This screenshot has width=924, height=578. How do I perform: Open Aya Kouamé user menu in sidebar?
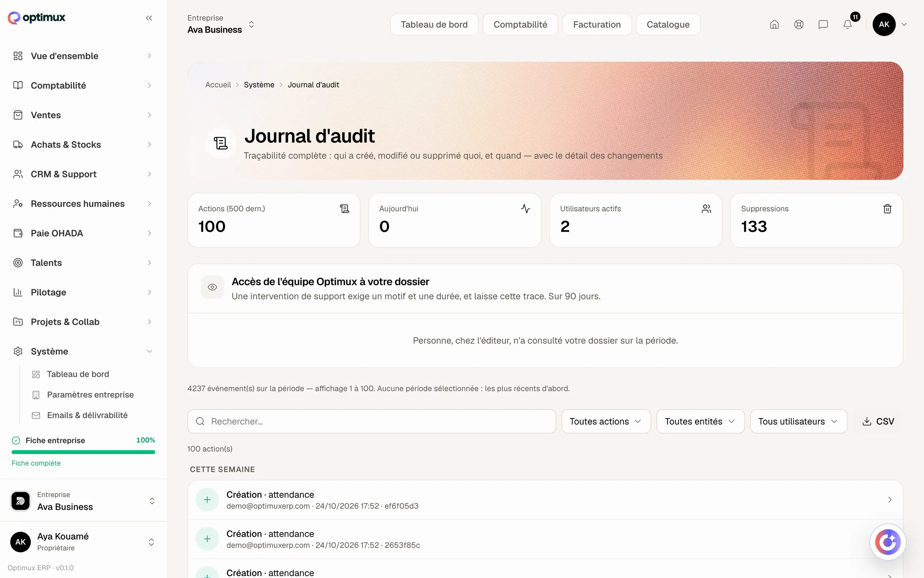(83, 542)
